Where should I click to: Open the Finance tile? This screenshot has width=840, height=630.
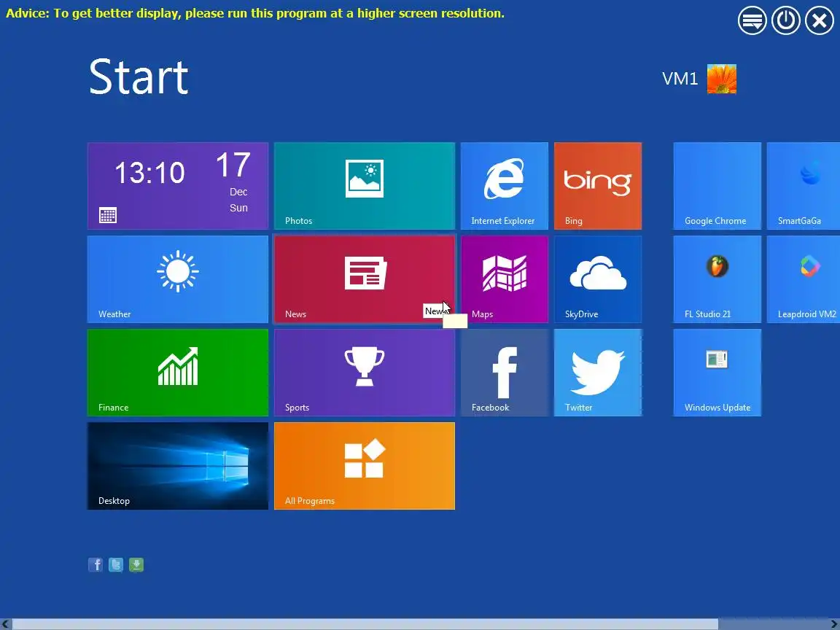(178, 373)
